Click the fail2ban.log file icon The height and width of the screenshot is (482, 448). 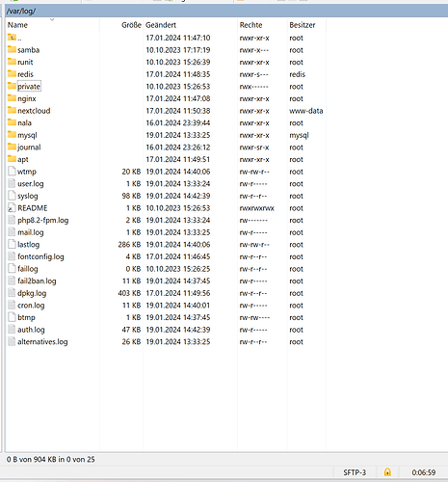(x=12, y=281)
